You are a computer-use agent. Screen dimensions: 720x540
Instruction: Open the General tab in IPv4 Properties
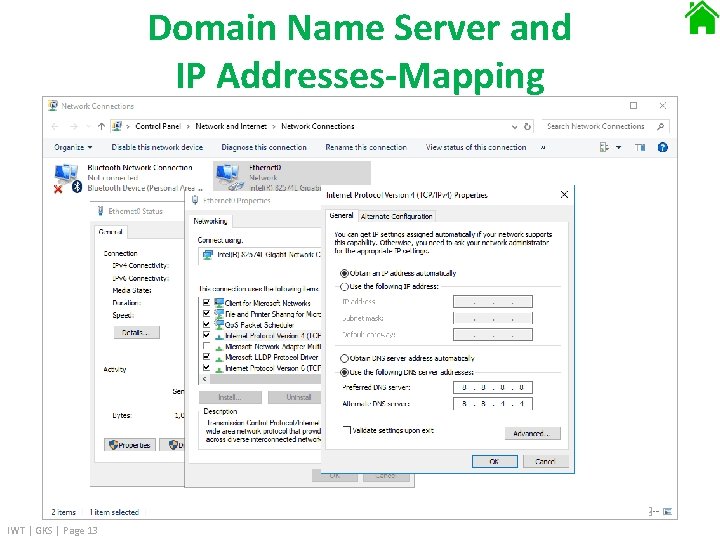tap(341, 215)
